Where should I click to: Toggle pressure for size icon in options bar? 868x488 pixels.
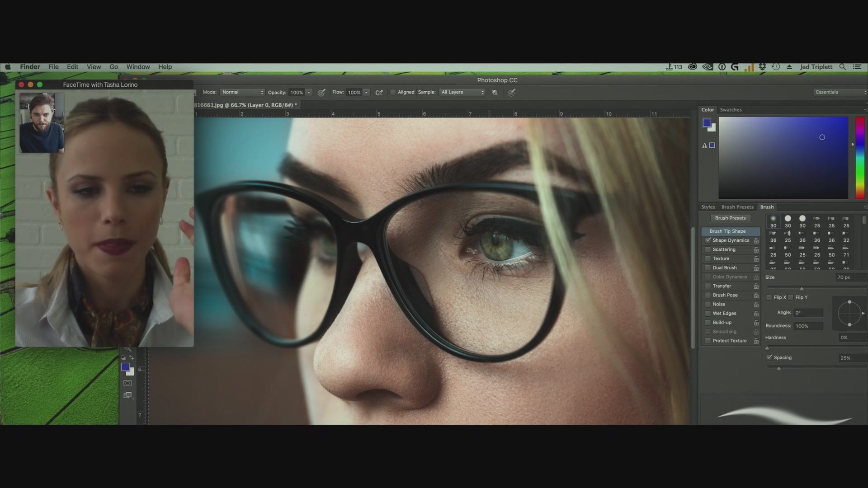tap(511, 92)
